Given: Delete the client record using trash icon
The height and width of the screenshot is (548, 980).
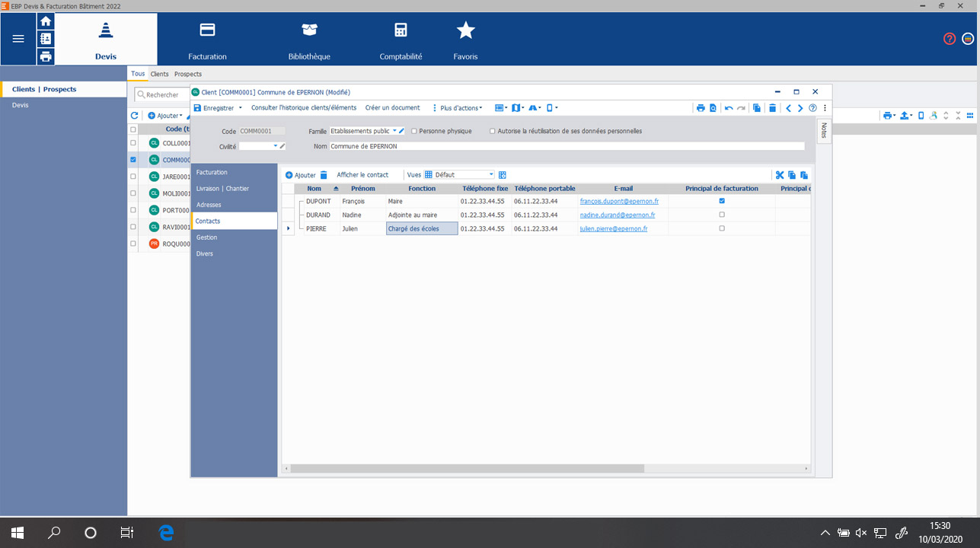Looking at the screenshot, I should tap(772, 108).
